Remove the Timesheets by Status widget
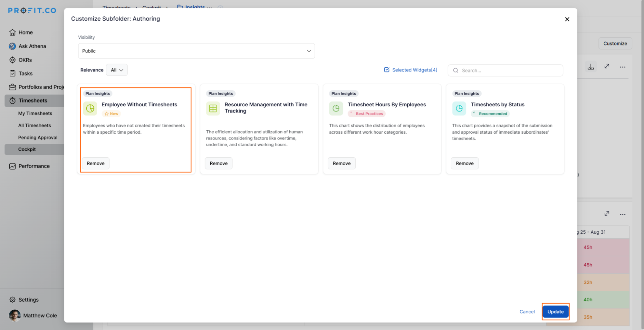This screenshot has width=644, height=330. [x=465, y=163]
